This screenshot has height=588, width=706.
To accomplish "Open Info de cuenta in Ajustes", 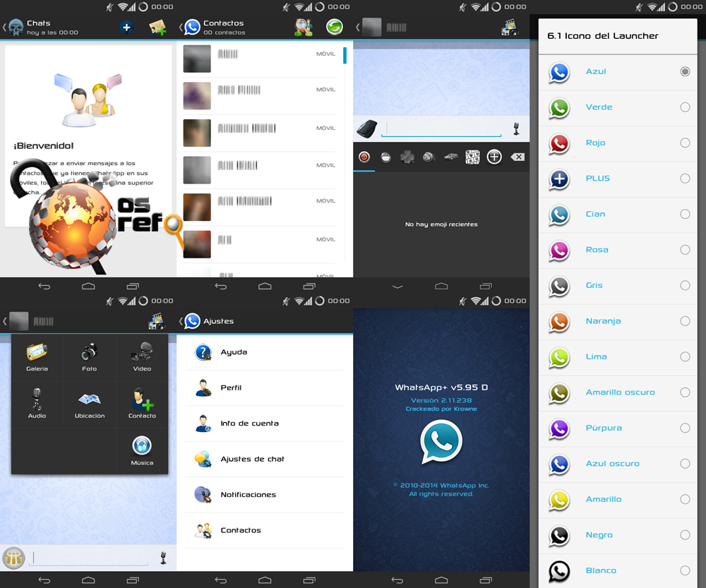I will click(x=265, y=424).
